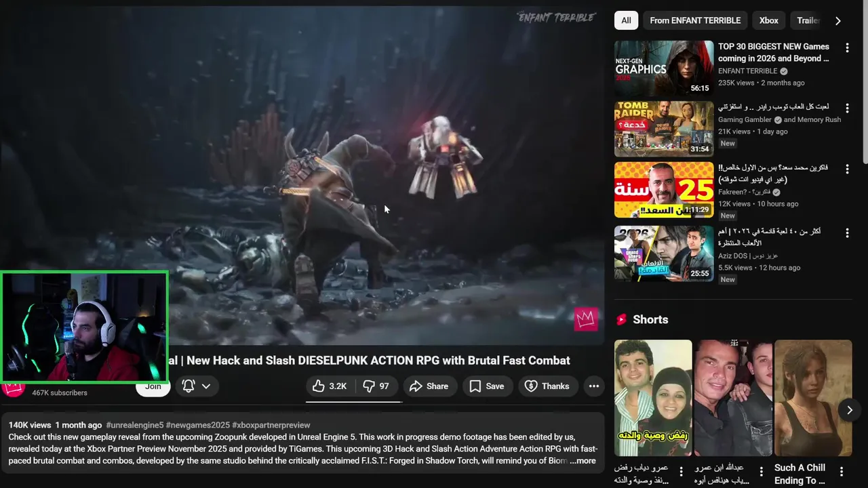The height and width of the screenshot is (488, 868).
Task: Click the Tomb Raider Arabic video title
Action: [774, 107]
